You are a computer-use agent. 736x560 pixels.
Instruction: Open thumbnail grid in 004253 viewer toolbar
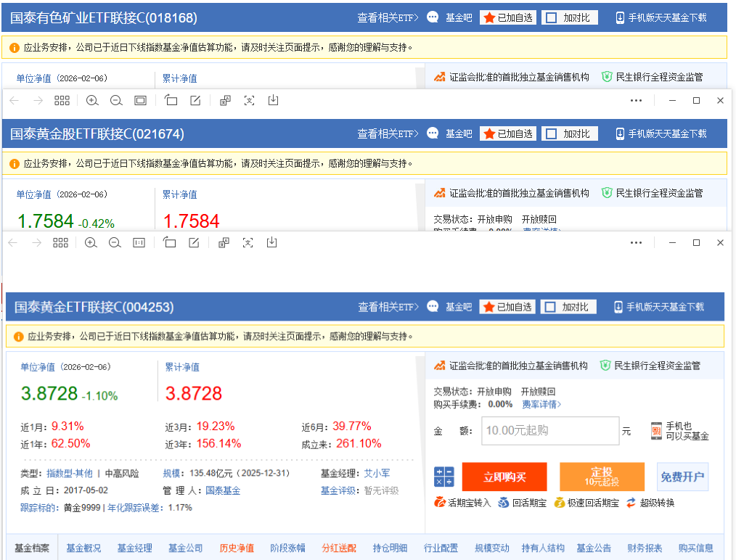[60, 242]
